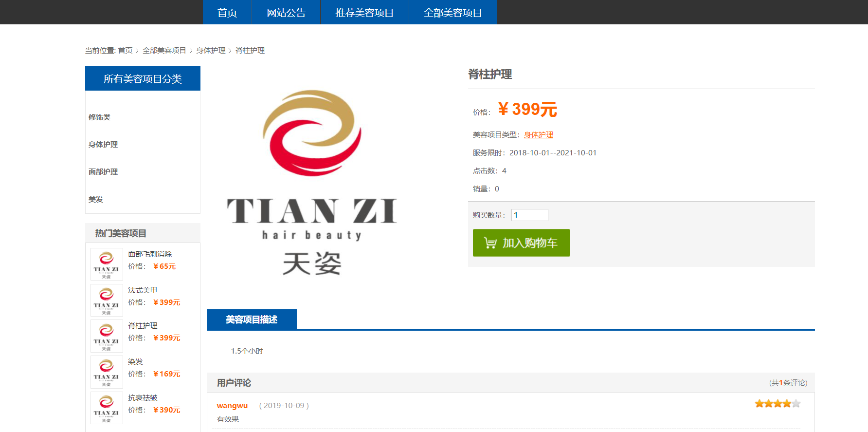The image size is (868, 432).
Task: Click the 脊柱护理 title in hot items
Action: 143,325
